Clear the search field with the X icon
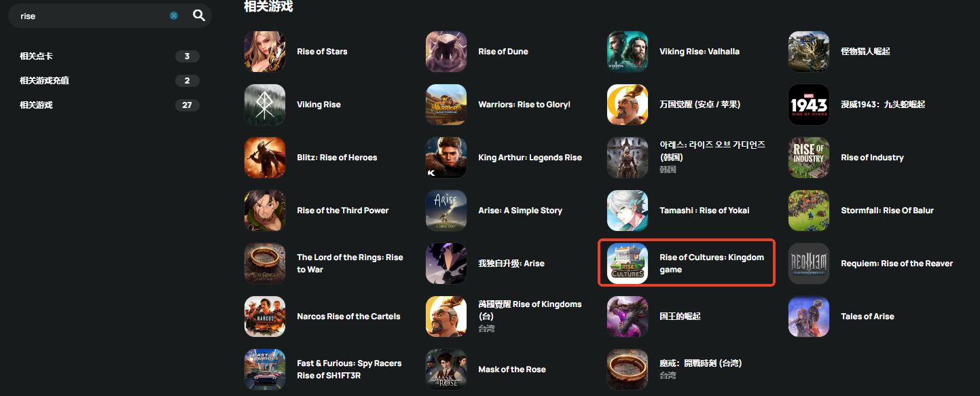The height and width of the screenshot is (396, 980). pyautogui.click(x=174, y=16)
